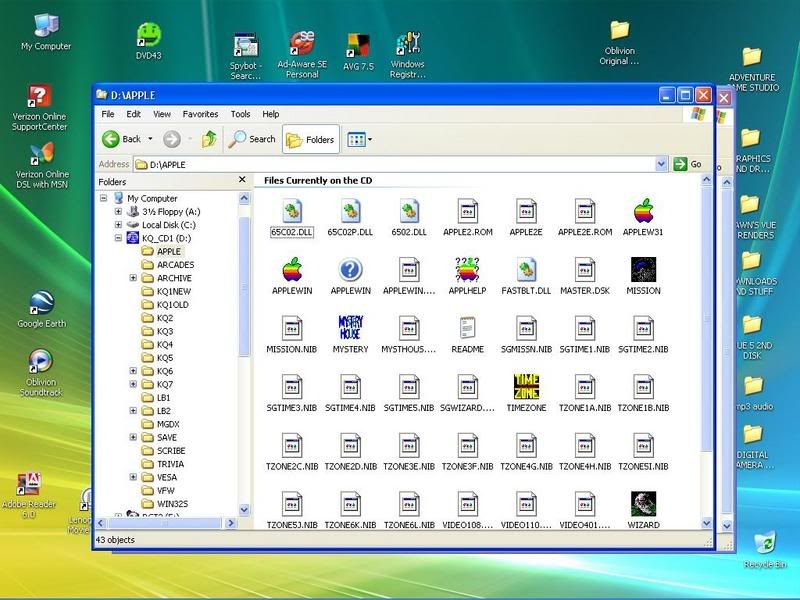Select the SGMISSN.NIB file icon
800x600 pixels.
point(526,328)
